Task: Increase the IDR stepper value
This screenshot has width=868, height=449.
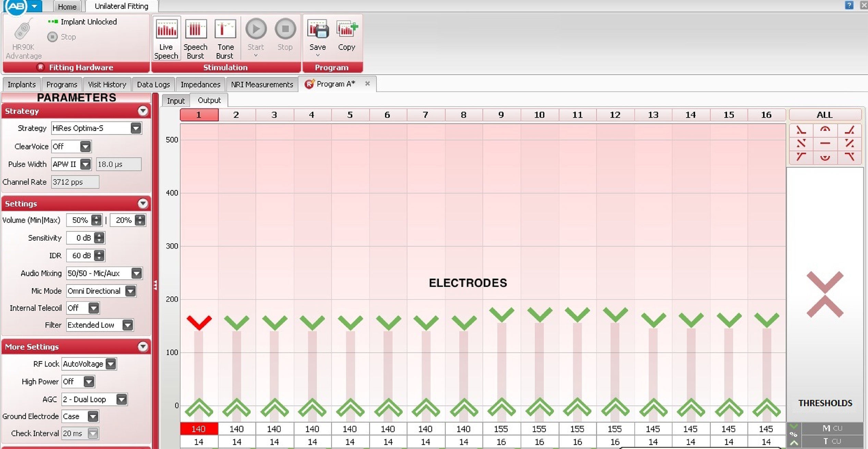Action: coord(99,253)
